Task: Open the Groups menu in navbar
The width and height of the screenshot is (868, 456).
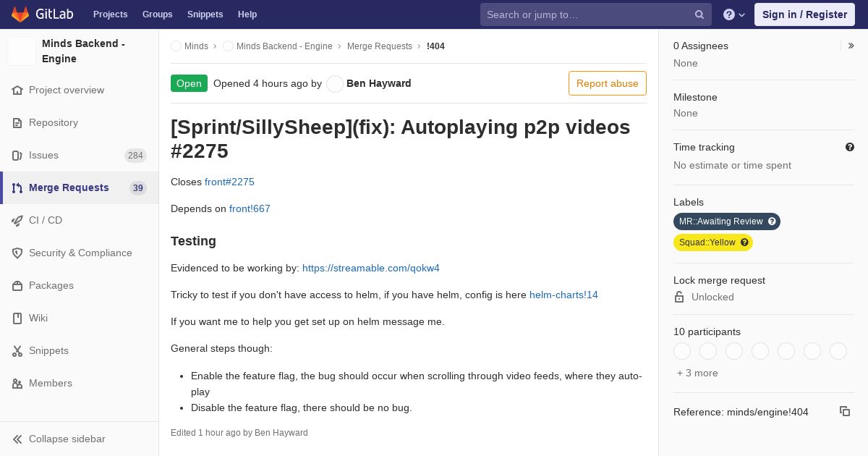Action: (x=158, y=14)
